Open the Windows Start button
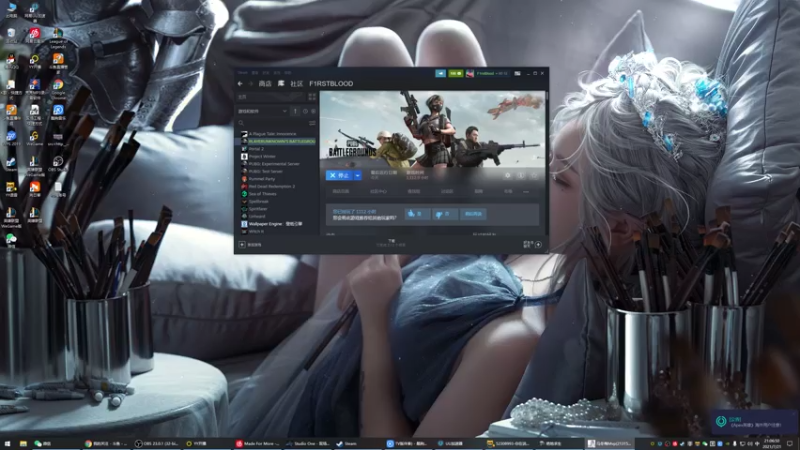The width and height of the screenshot is (800, 450). (7, 444)
